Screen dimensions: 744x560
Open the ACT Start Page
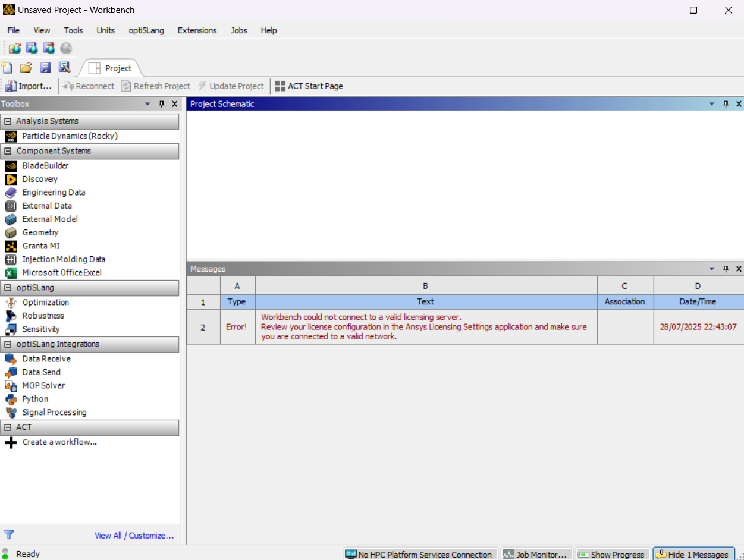[309, 86]
